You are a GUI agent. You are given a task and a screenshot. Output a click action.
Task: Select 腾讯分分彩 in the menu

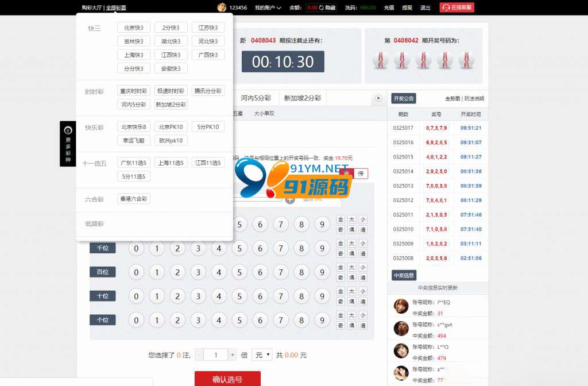pyautogui.click(x=208, y=91)
